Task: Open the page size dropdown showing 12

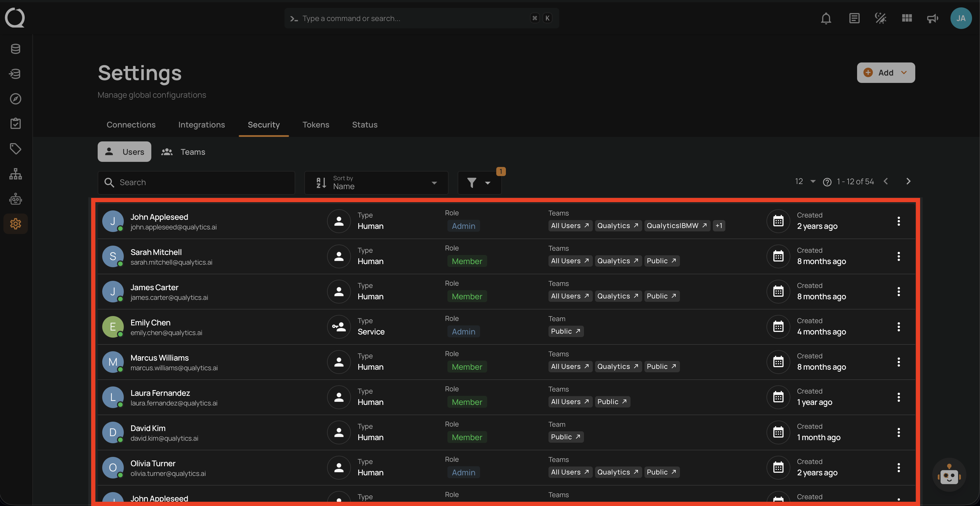Action: click(x=804, y=181)
